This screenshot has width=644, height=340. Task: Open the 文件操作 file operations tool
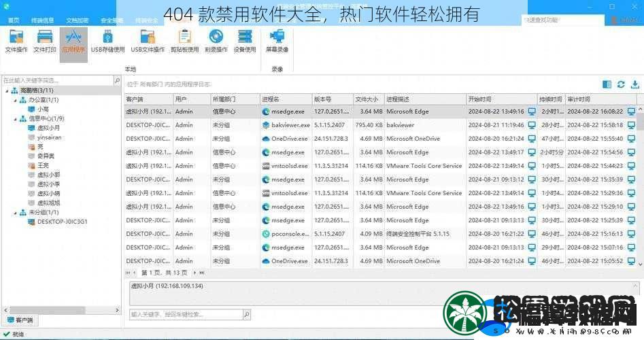coord(16,41)
